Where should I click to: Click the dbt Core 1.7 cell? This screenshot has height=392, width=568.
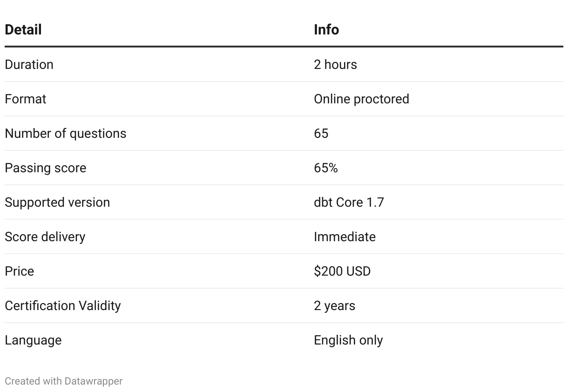point(349,202)
